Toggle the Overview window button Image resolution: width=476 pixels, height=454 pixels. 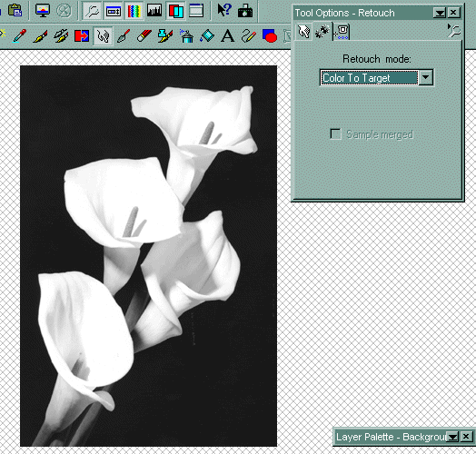click(x=196, y=11)
